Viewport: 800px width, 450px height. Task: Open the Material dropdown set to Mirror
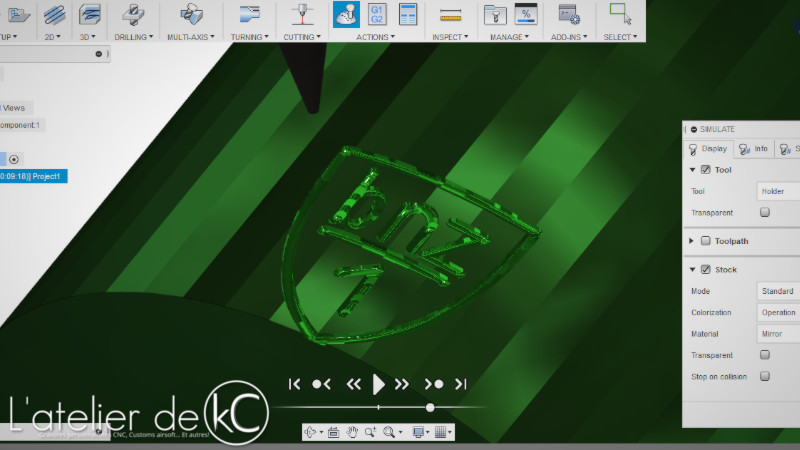[x=778, y=334]
